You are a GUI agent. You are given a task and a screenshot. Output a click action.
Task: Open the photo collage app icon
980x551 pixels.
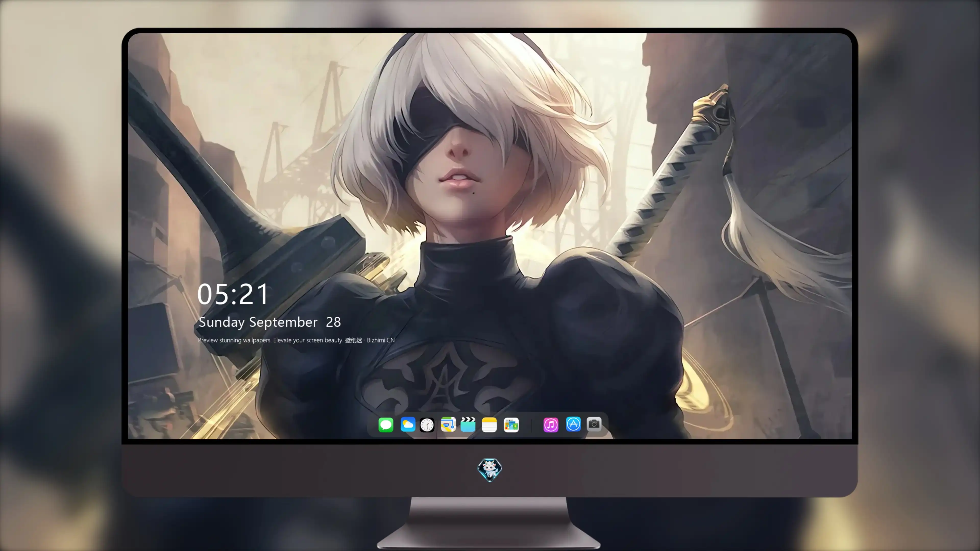[511, 424]
